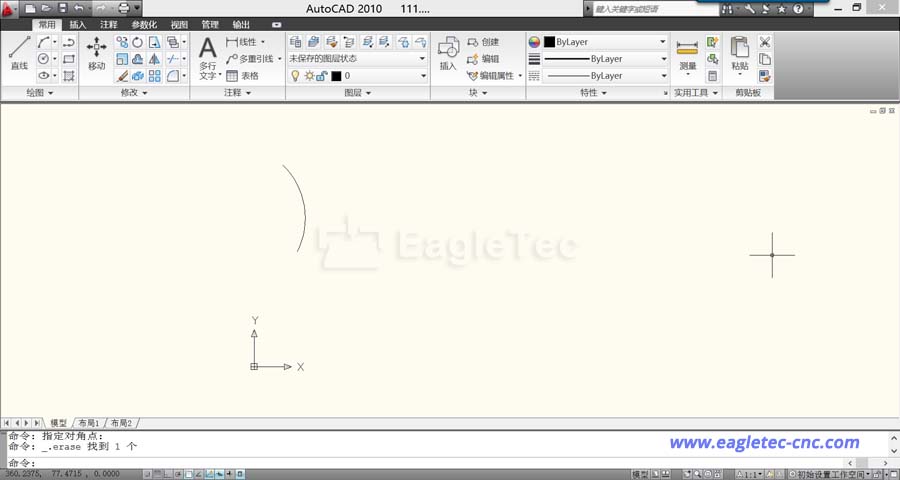Select the Line (直线) drawing tool
The image size is (900, 480).
pos(19,53)
